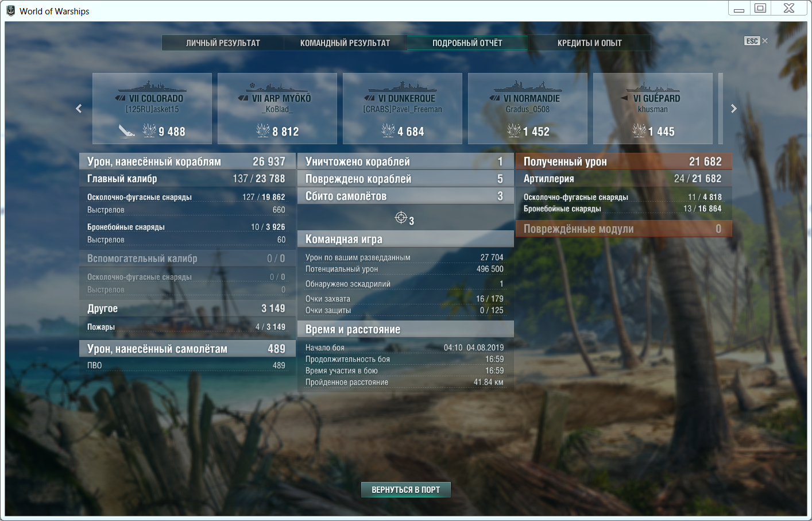Switch to the Личный результат tab
The image size is (812, 521).
pyautogui.click(x=223, y=43)
